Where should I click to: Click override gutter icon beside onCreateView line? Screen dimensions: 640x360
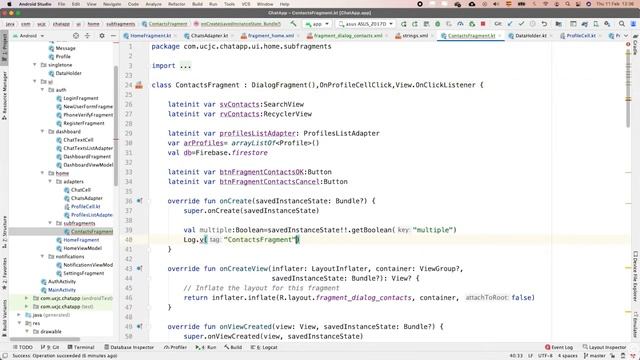pos(139,269)
